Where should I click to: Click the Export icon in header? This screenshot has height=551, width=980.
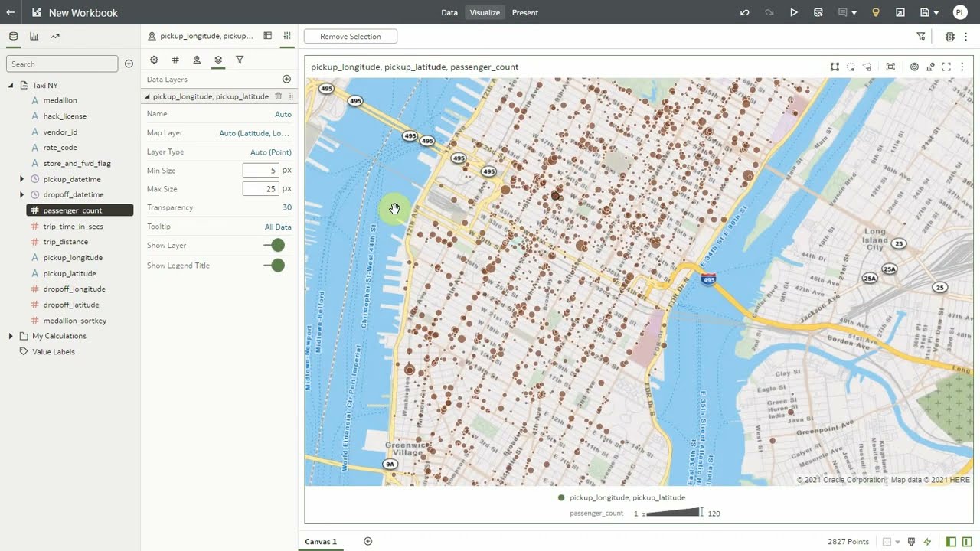tap(900, 12)
